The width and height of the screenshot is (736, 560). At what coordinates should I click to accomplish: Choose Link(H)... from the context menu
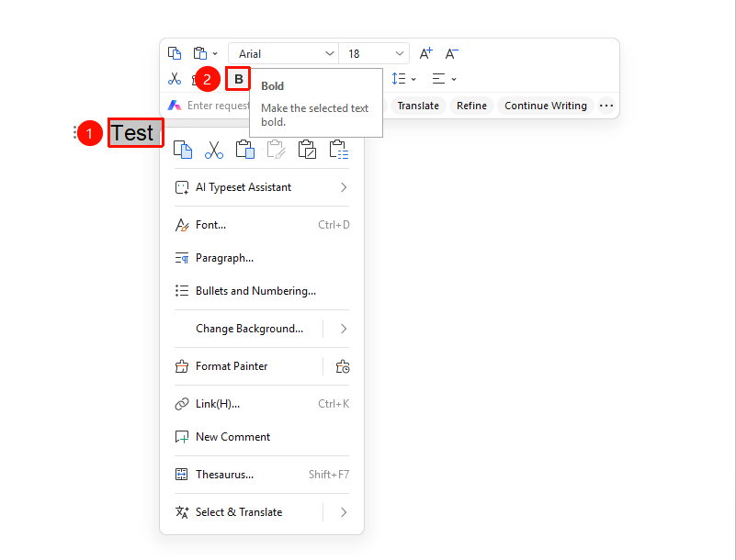click(x=262, y=404)
